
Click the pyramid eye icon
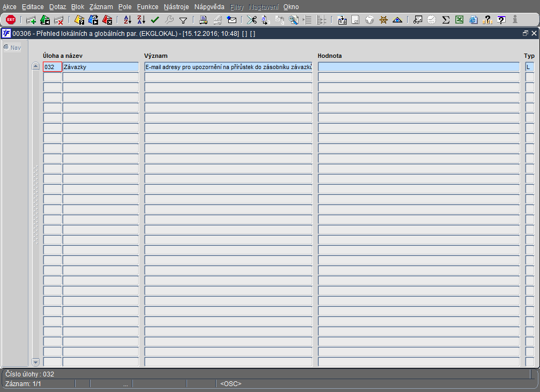397,20
